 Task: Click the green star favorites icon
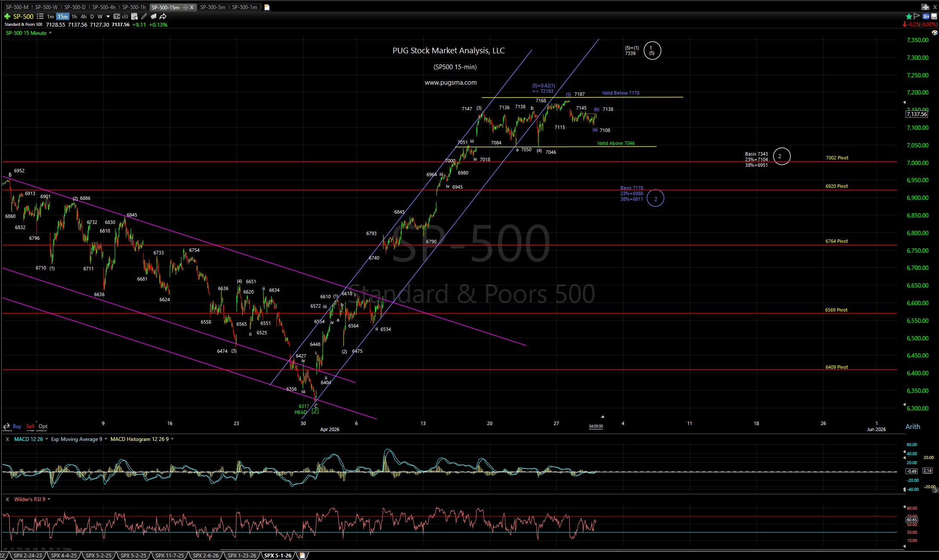908,16
